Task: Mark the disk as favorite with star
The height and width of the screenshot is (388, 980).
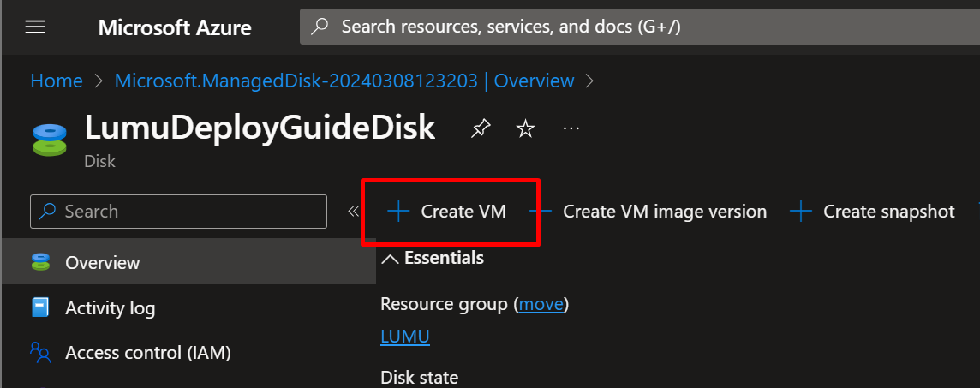Action: (x=525, y=129)
